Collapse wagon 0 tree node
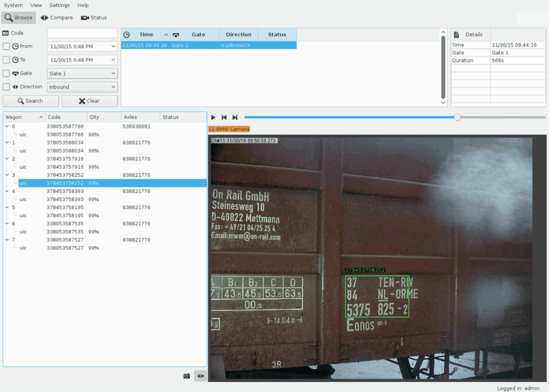The width and height of the screenshot is (549, 392). pyautogui.click(x=7, y=127)
